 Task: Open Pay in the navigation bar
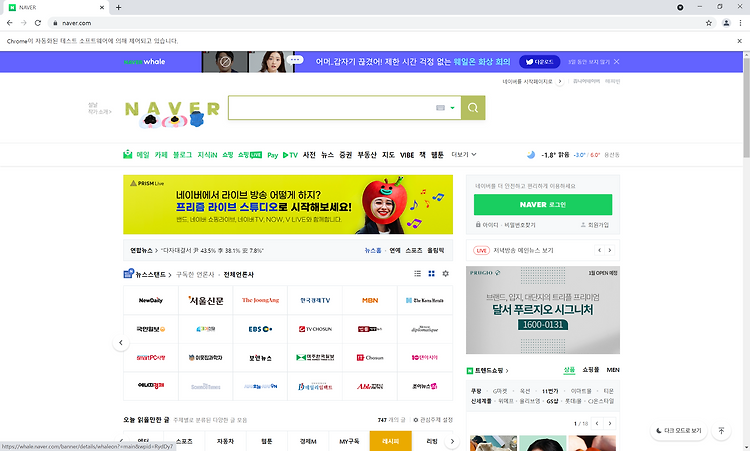pyautogui.click(x=273, y=155)
